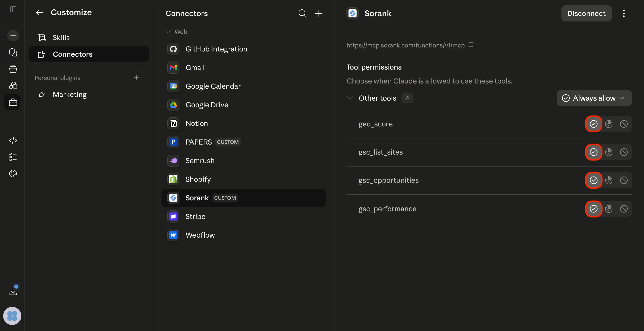Toggle the sidebar panel icon
Screen dimensions: 644x331
click(13, 10)
